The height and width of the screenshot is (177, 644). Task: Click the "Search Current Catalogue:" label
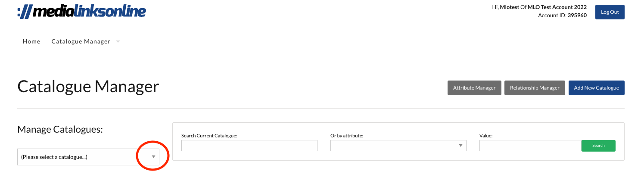209,136
